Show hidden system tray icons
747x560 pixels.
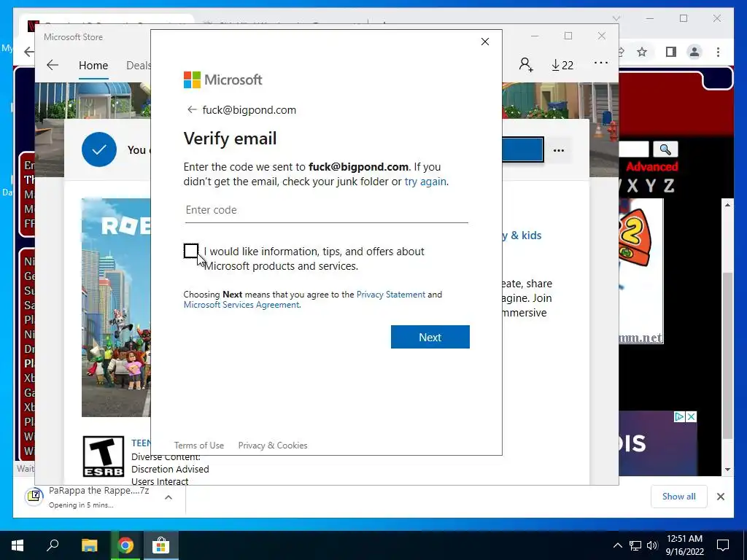[x=617, y=545]
